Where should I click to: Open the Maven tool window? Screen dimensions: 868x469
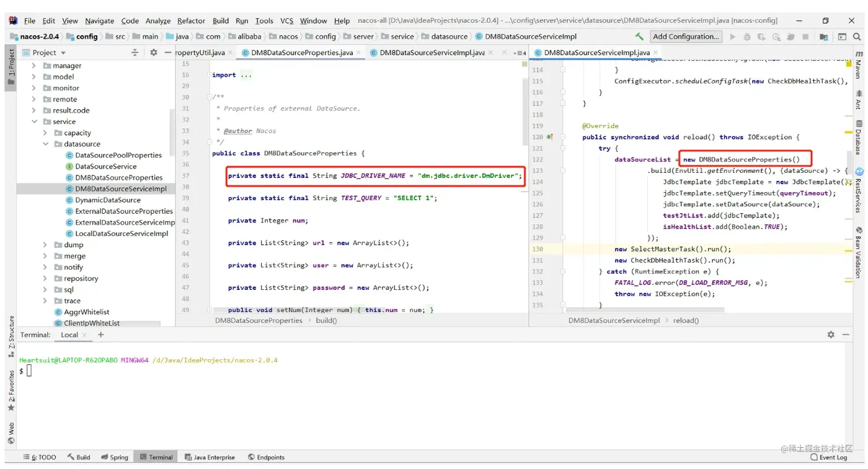coord(859,65)
